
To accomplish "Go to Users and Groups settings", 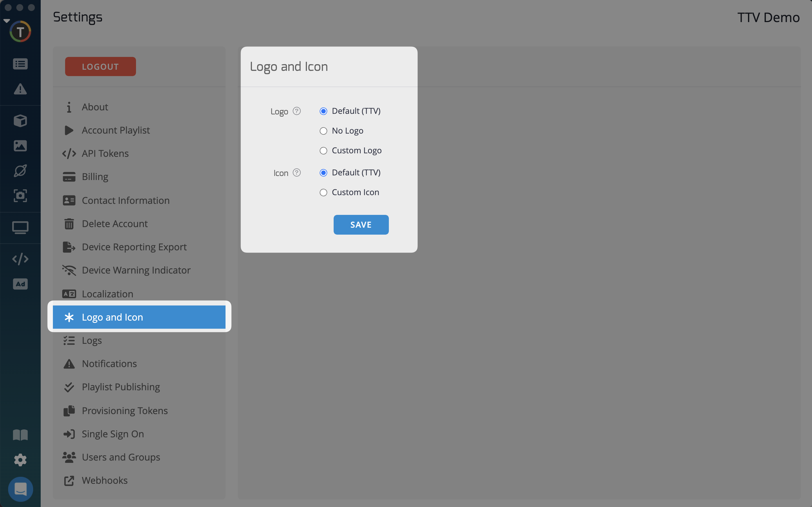I will click(x=121, y=457).
